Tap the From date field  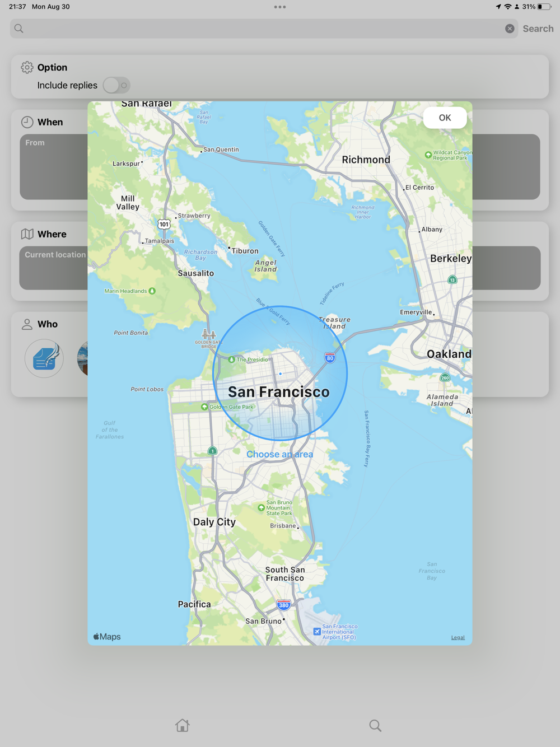[54, 166]
